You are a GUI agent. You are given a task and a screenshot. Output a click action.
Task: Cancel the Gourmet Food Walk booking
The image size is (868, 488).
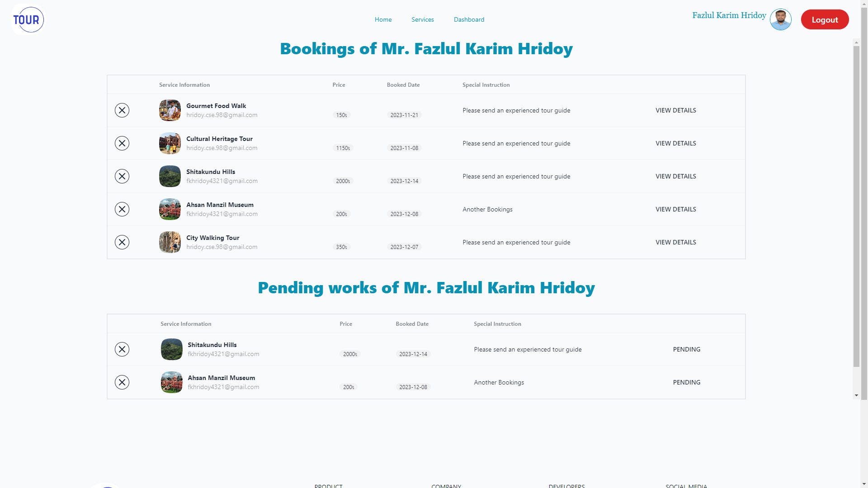pyautogui.click(x=122, y=110)
